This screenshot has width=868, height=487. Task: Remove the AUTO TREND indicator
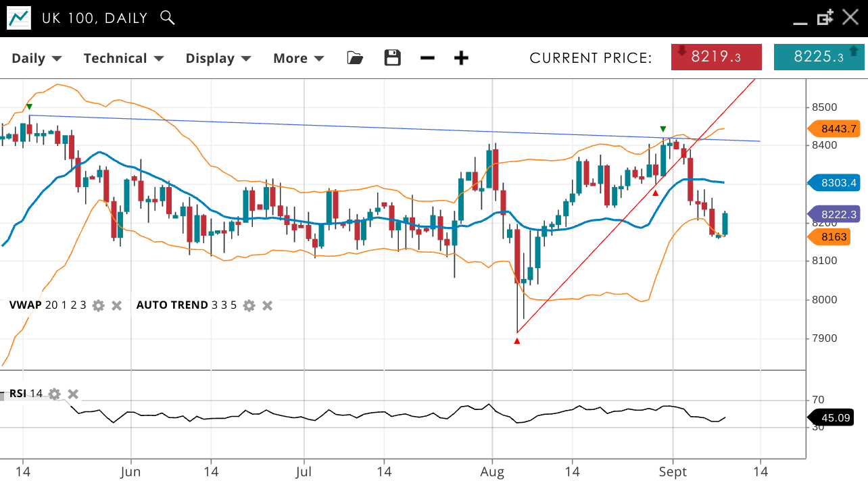click(268, 305)
